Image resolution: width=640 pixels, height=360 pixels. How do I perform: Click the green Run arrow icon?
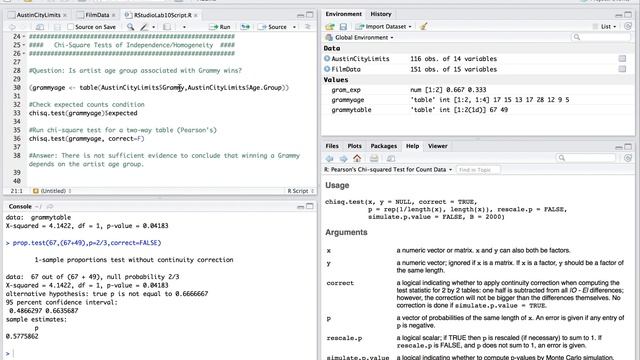213,27
